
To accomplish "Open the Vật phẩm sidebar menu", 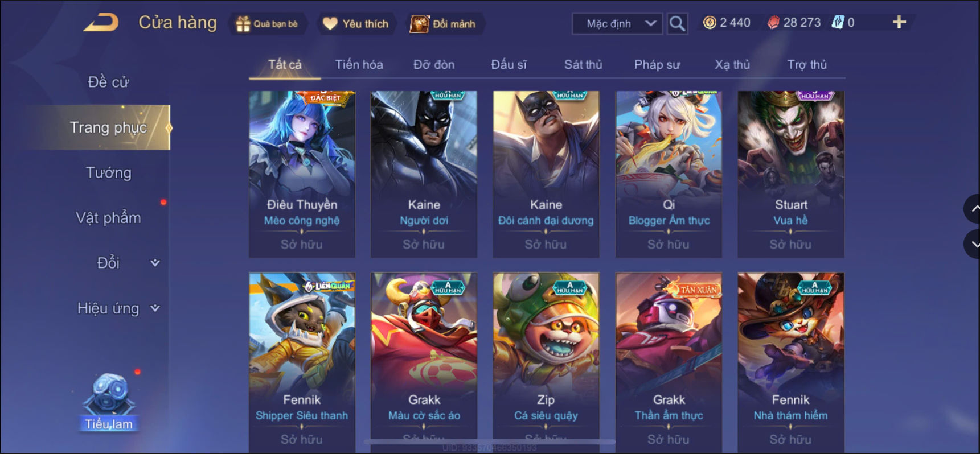I will [x=109, y=218].
